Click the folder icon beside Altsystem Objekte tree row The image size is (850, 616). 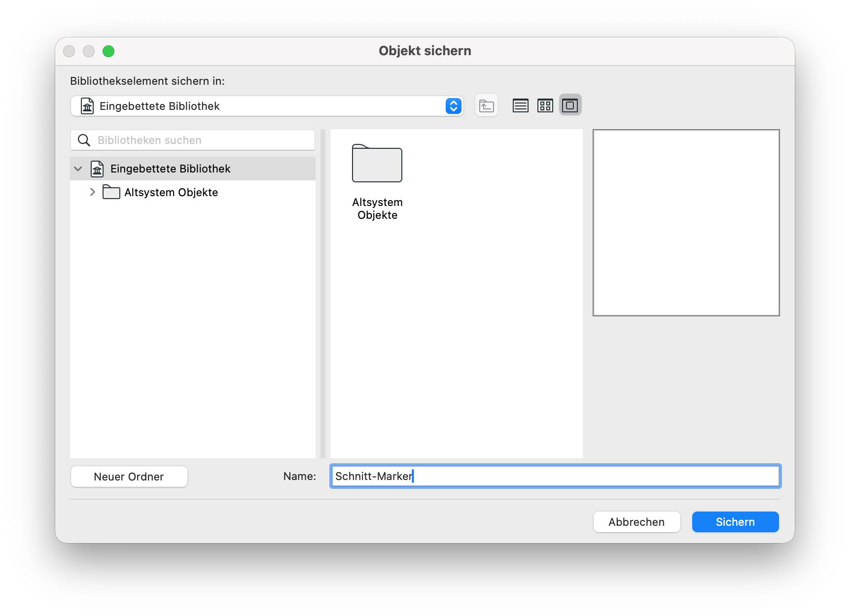111,192
